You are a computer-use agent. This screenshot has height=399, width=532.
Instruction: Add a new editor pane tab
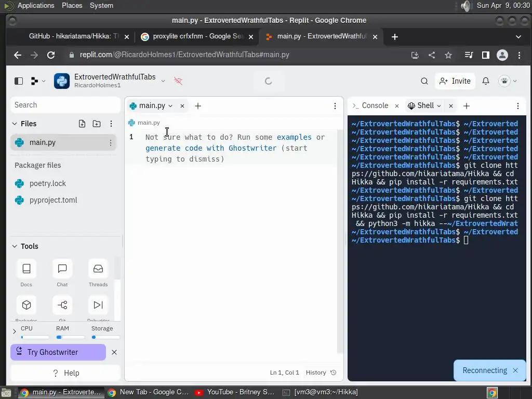coord(198,106)
